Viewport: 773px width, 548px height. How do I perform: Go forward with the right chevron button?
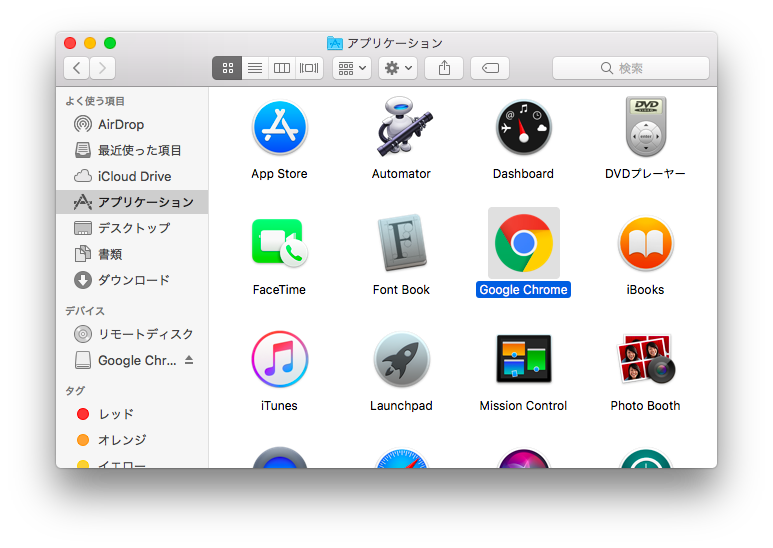pos(103,68)
